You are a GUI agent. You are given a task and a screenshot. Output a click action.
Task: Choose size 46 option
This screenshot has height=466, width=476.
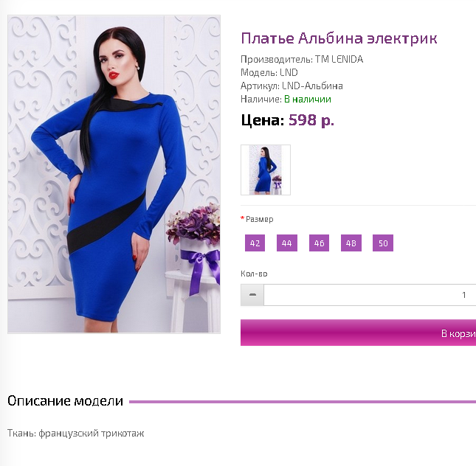coord(319,243)
